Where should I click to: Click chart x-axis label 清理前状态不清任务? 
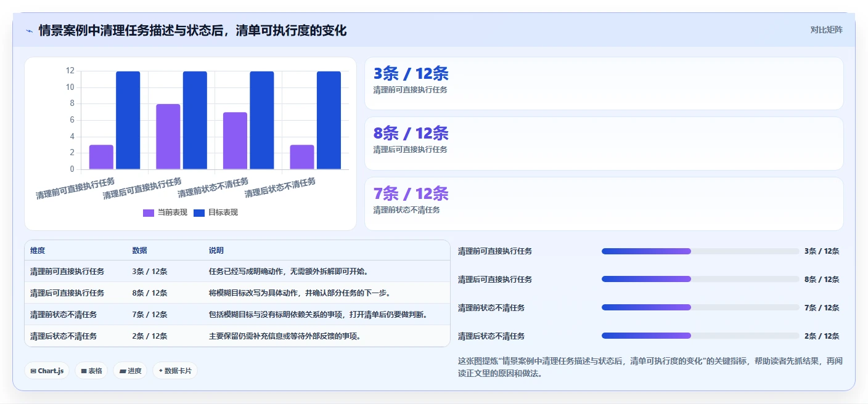pos(213,188)
